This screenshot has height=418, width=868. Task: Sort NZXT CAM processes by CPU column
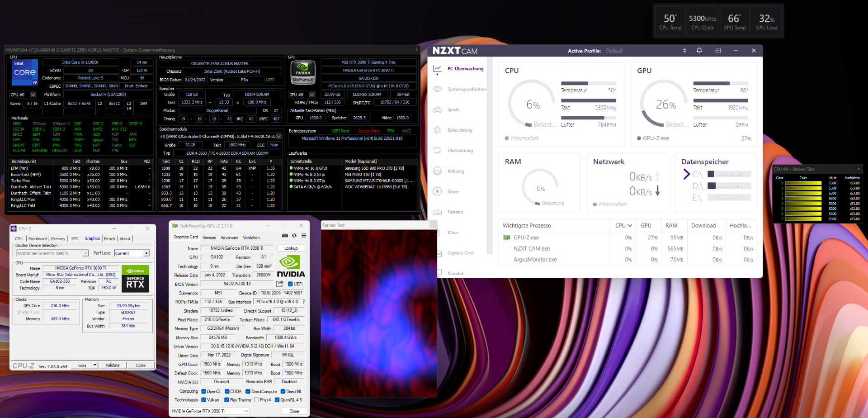pyautogui.click(x=623, y=225)
